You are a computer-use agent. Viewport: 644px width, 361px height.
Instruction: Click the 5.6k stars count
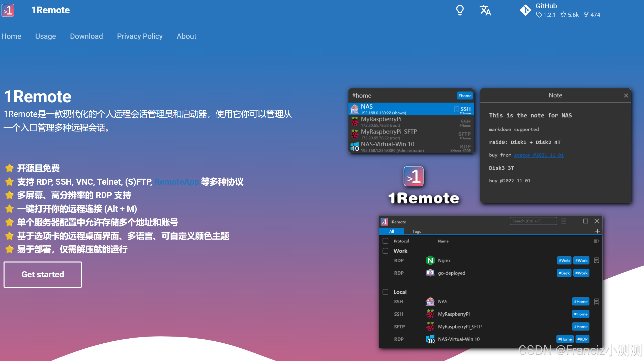coord(570,15)
